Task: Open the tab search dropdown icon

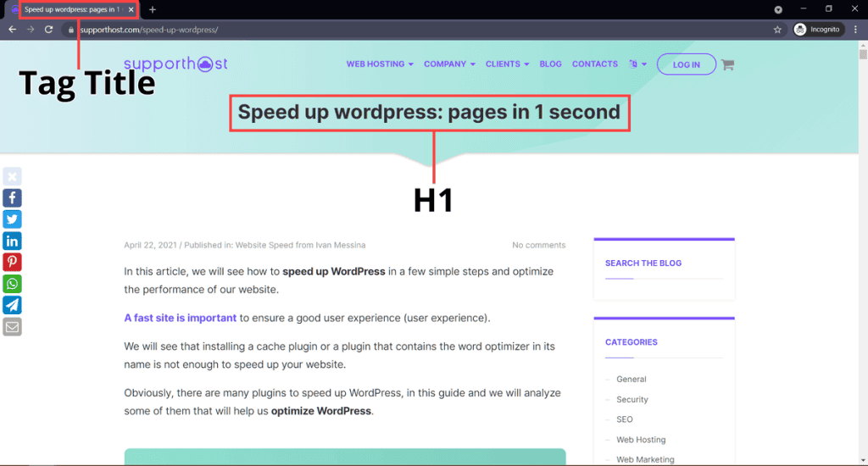Action: 778,9
